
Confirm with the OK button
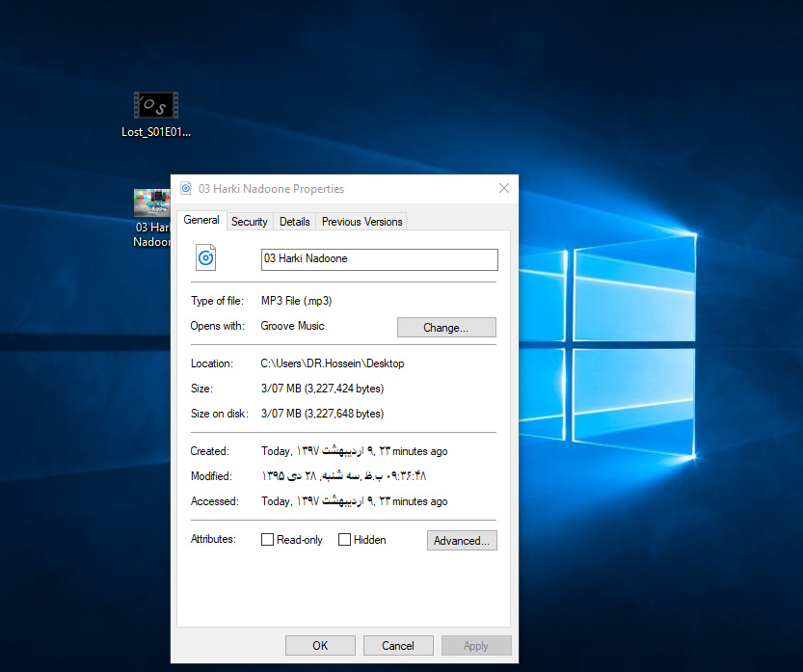(320, 646)
